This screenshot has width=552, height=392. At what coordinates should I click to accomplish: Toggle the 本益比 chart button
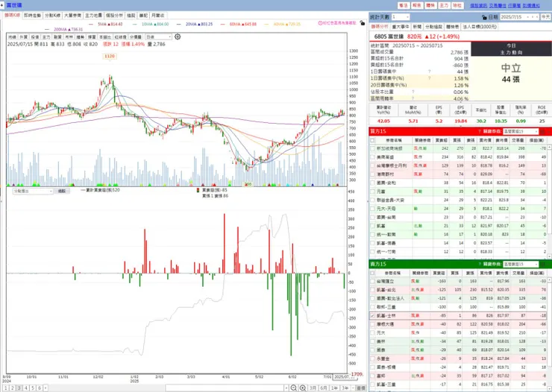[105, 37]
